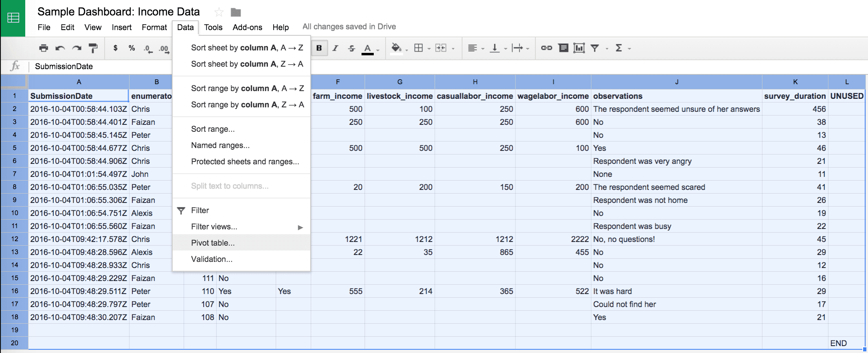This screenshot has width=868, height=353.
Task: Click the Paint format icon
Action: (93, 48)
